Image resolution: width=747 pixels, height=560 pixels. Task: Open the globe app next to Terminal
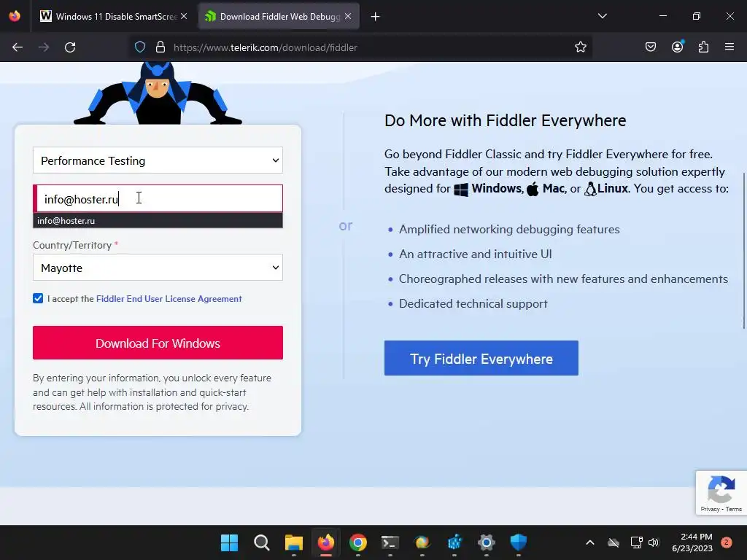click(422, 542)
